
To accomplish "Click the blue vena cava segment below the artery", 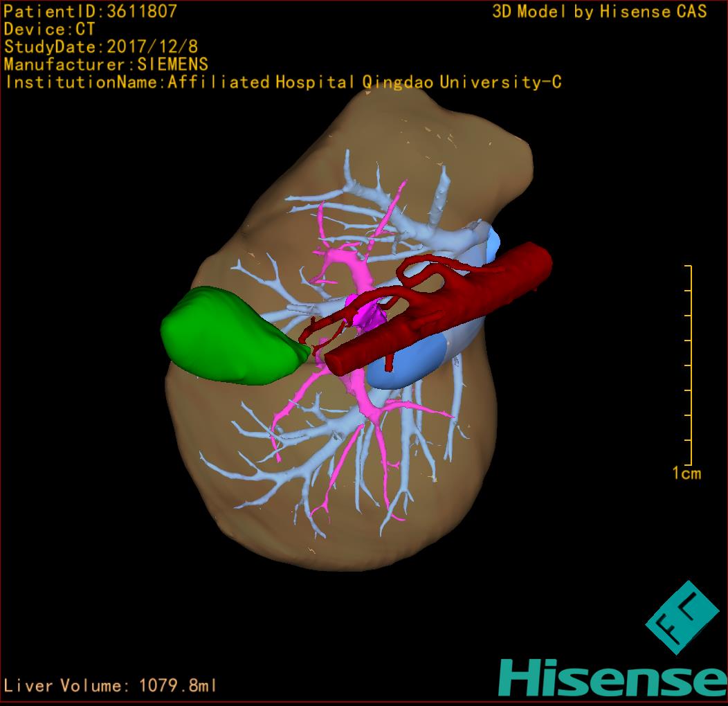I will click(401, 368).
